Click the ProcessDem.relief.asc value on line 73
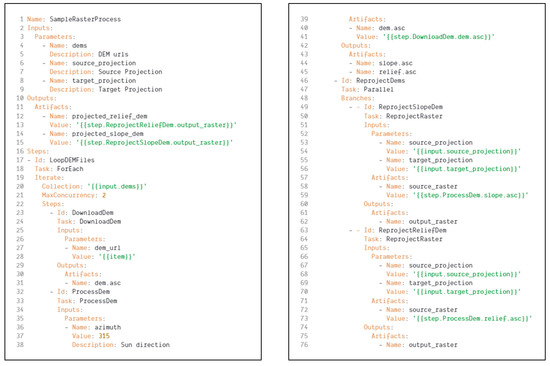Viewport: 550px width, 366px height. pos(472,318)
